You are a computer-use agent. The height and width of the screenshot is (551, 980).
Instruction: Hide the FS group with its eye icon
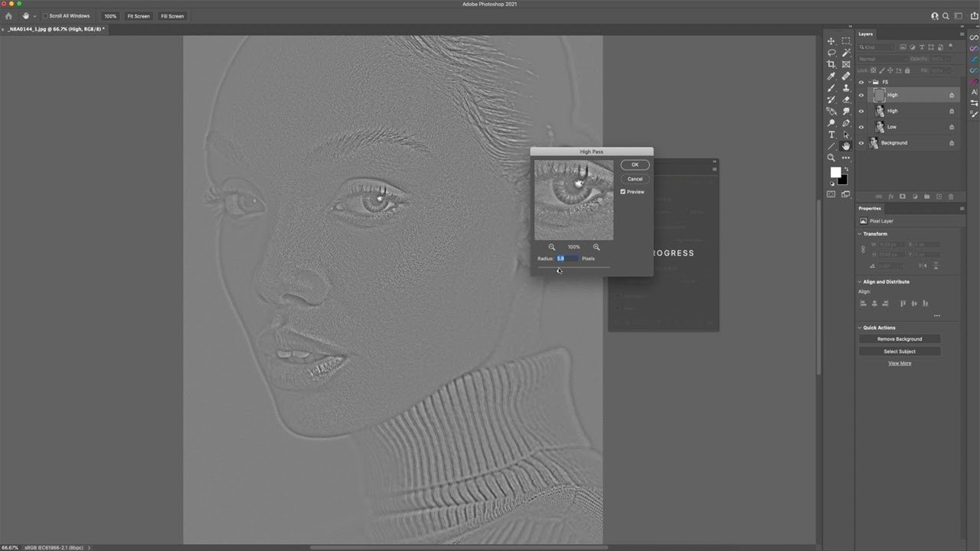(x=861, y=82)
